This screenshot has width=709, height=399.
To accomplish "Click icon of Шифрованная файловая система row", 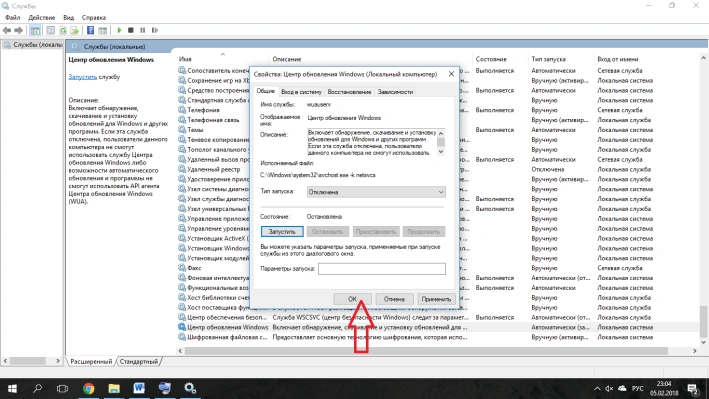I will tap(182, 337).
